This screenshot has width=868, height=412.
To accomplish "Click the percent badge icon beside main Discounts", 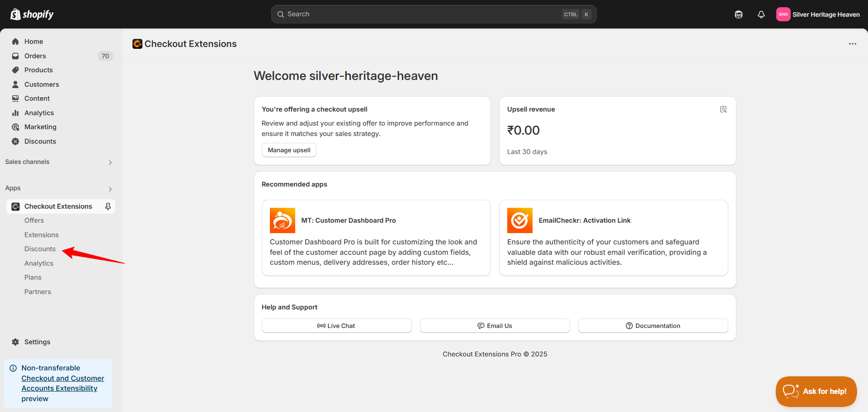I will coord(15,141).
